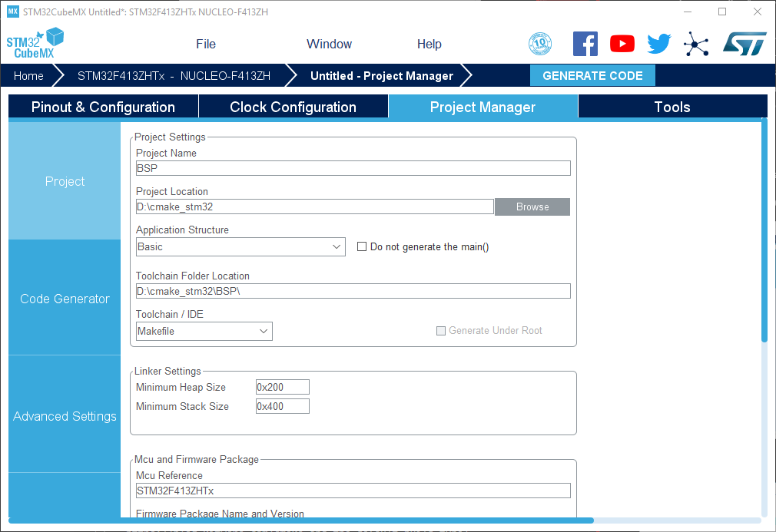Click the vertical scrollbar thumb
The height and width of the screenshot is (532, 776).
click(764, 230)
